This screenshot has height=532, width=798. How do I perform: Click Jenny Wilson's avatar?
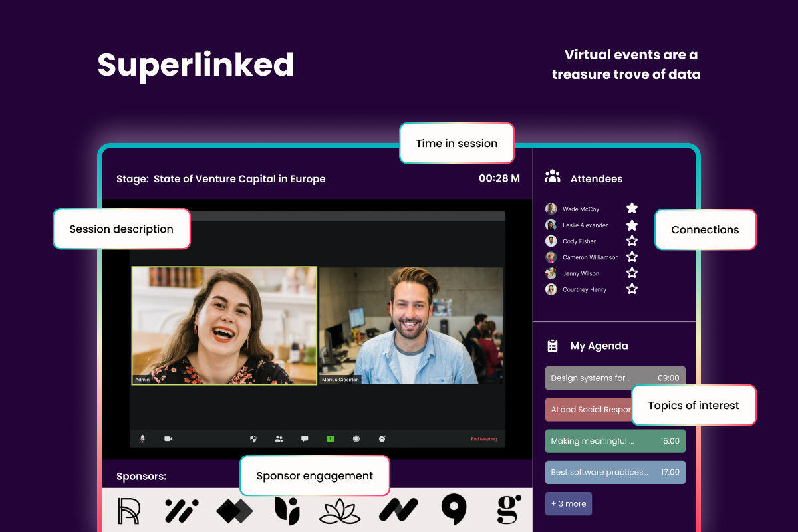coord(551,273)
